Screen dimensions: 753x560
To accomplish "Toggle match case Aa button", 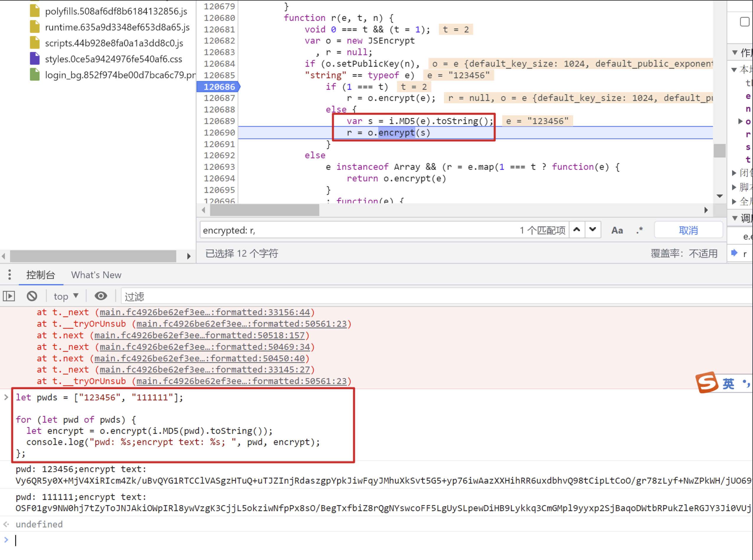I will (617, 231).
